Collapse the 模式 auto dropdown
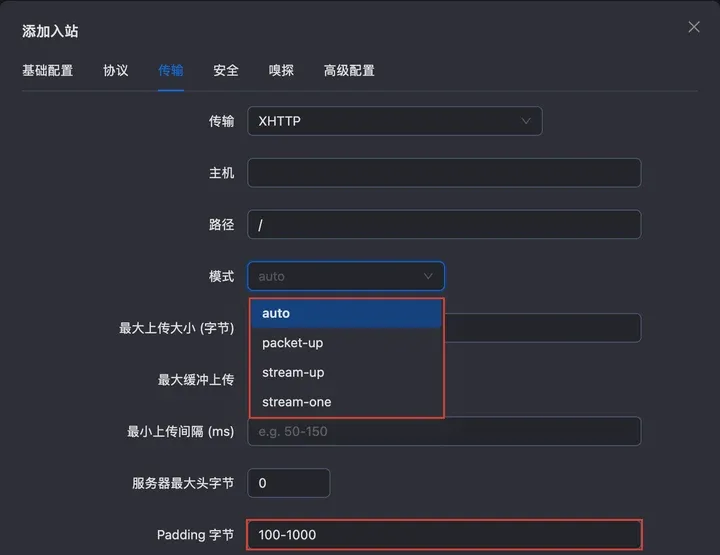Screen dimensions: 720x555 pyautogui.click(x=346, y=276)
